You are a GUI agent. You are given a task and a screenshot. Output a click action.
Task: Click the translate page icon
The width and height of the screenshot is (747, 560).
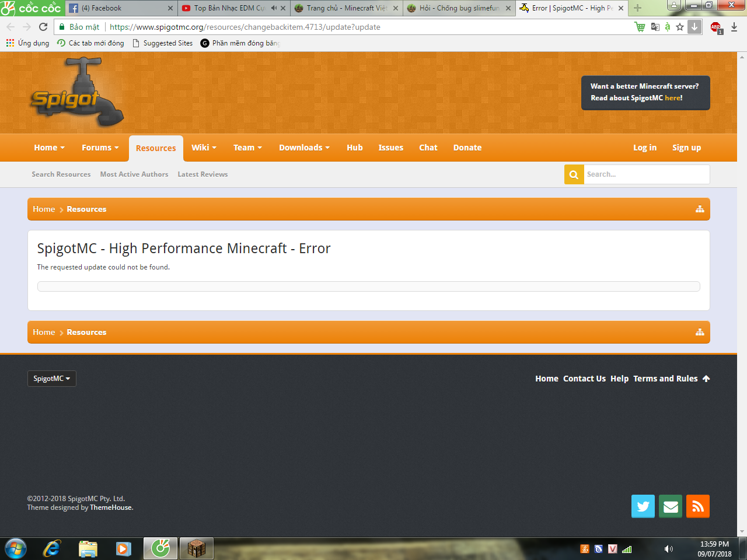point(655,27)
